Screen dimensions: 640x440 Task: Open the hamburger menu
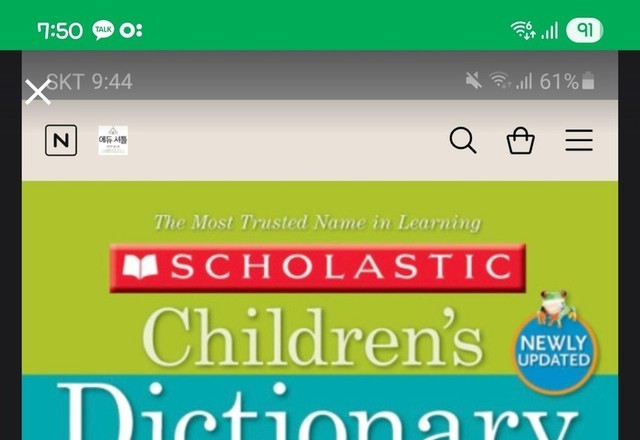tap(579, 140)
